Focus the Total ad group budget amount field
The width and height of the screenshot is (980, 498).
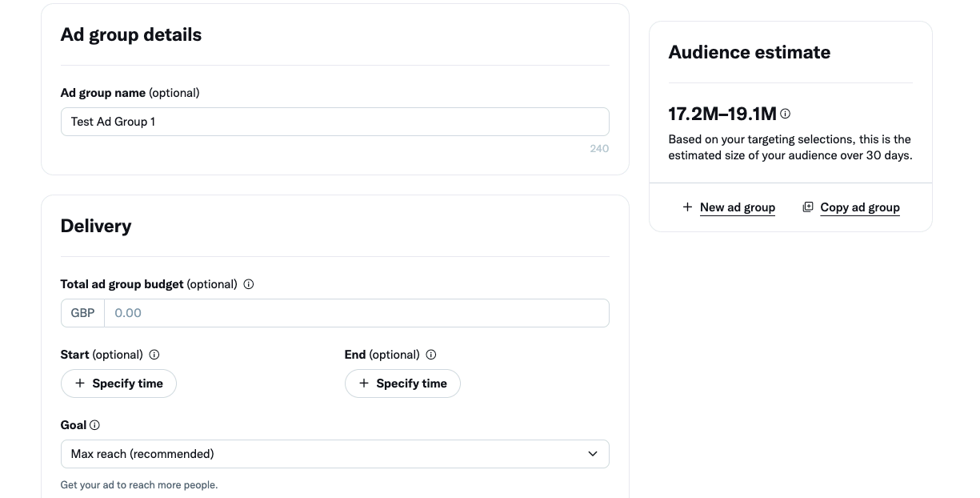click(x=357, y=313)
